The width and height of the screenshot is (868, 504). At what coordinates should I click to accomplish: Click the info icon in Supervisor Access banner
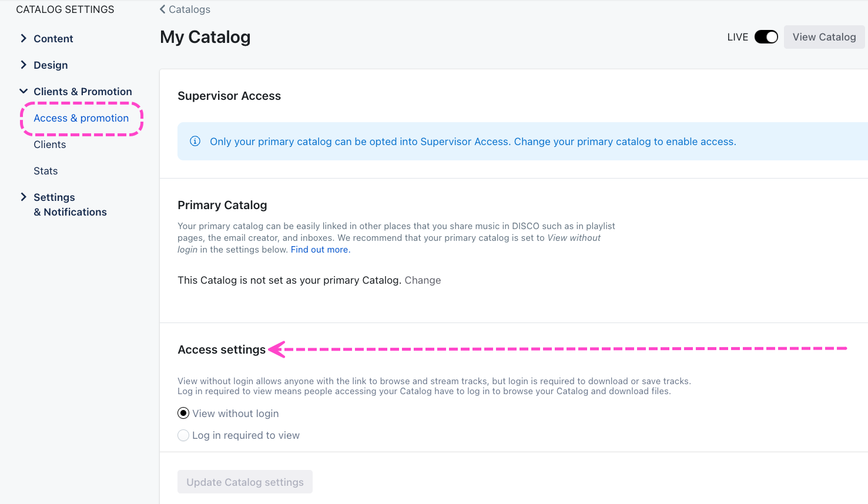click(195, 142)
